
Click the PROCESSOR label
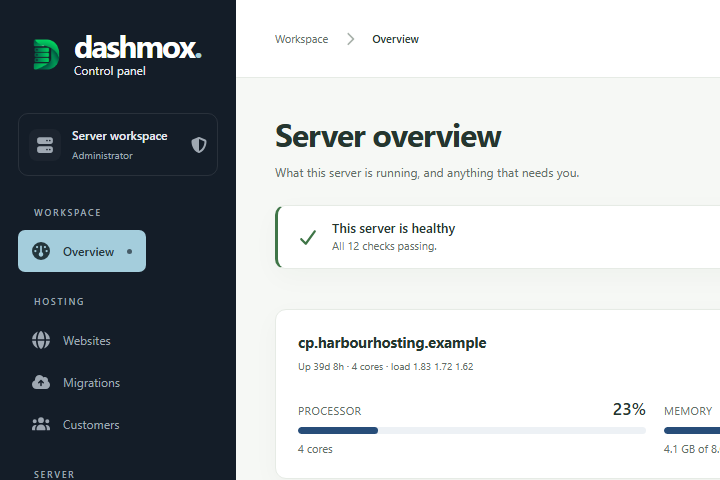tap(330, 411)
